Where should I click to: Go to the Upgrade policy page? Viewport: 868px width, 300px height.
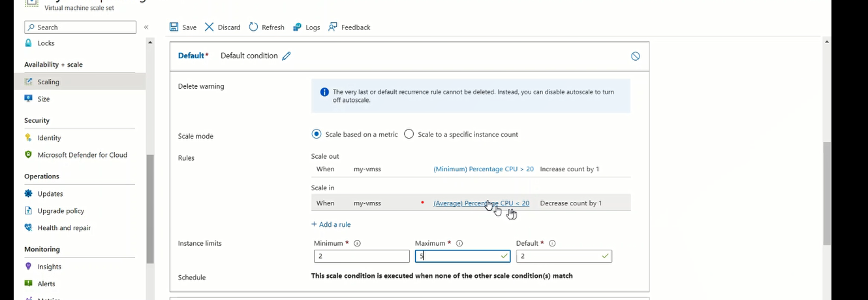(61, 211)
